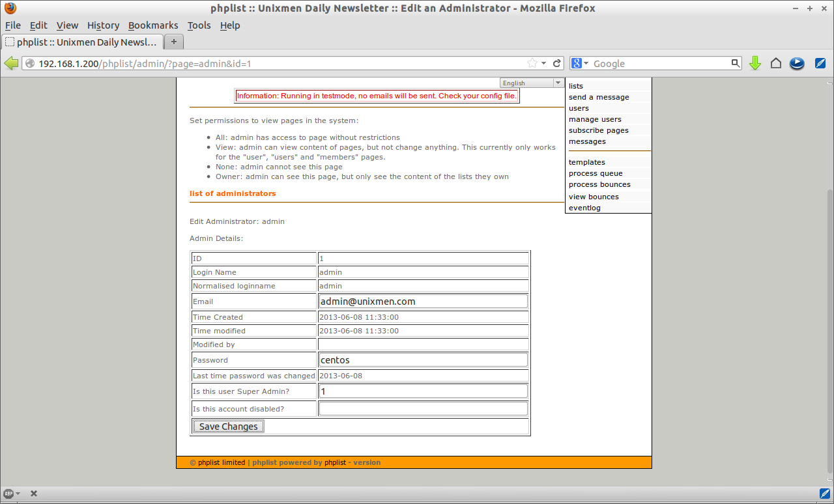
Task: Open 'subscribe pages' link
Action: [599, 130]
